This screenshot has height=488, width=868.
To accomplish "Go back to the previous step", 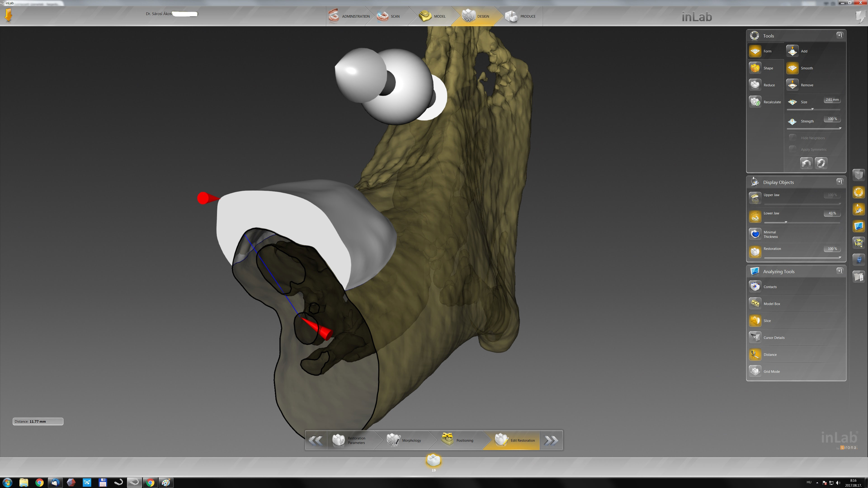I will coord(316,440).
